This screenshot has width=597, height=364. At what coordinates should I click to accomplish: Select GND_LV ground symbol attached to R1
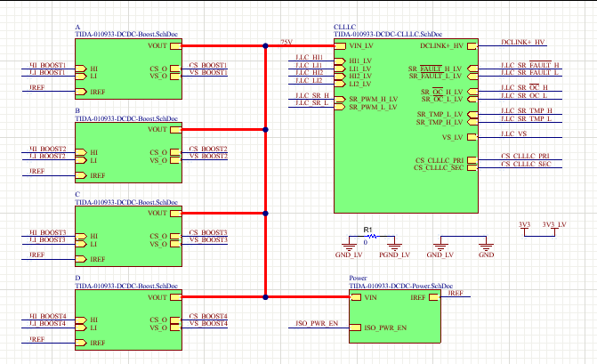[x=349, y=246]
